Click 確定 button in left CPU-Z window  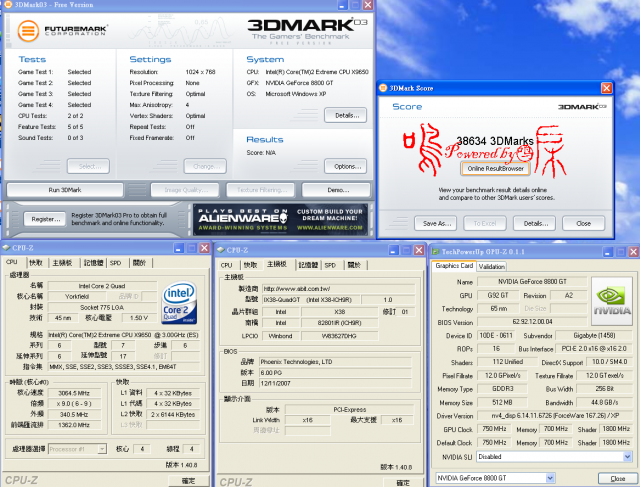pyautogui.click(x=189, y=481)
